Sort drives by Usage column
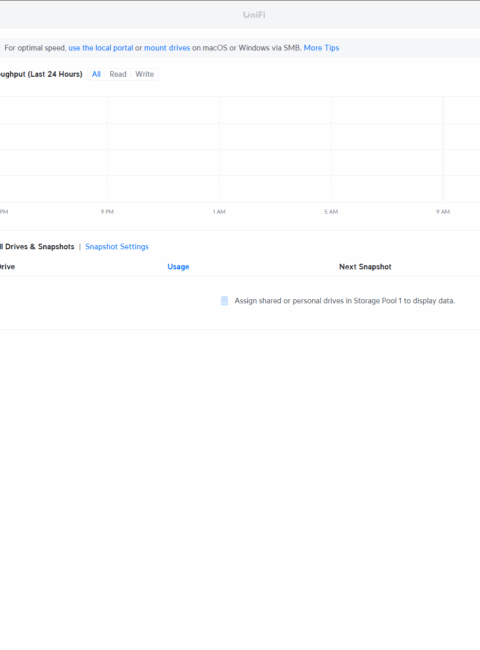The height and width of the screenshot is (650, 480). (178, 267)
